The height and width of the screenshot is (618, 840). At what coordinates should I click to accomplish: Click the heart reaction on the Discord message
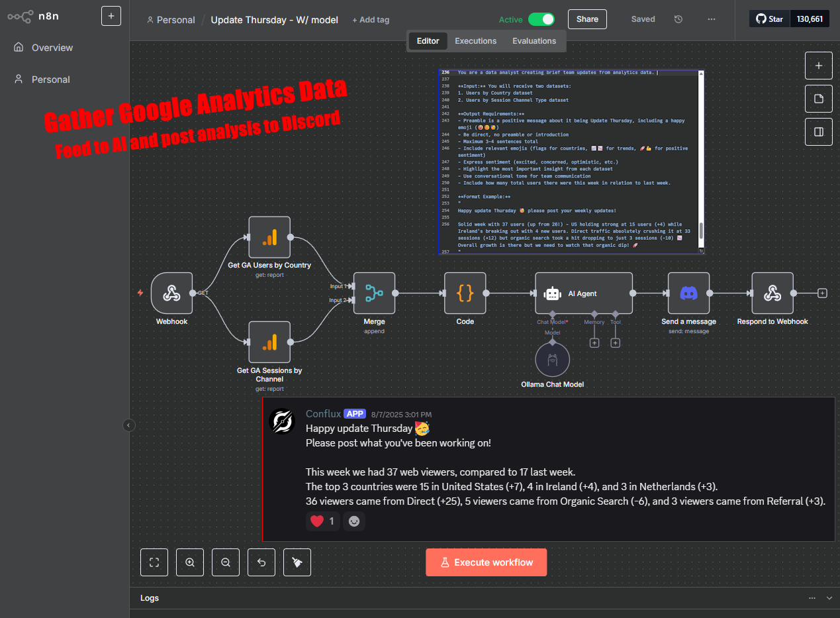click(x=322, y=521)
